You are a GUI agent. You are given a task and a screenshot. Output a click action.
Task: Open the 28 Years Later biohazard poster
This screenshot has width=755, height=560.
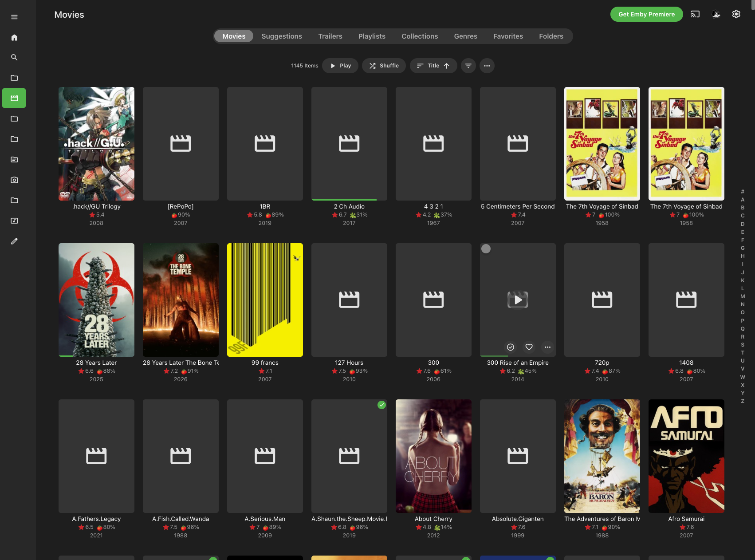96,300
